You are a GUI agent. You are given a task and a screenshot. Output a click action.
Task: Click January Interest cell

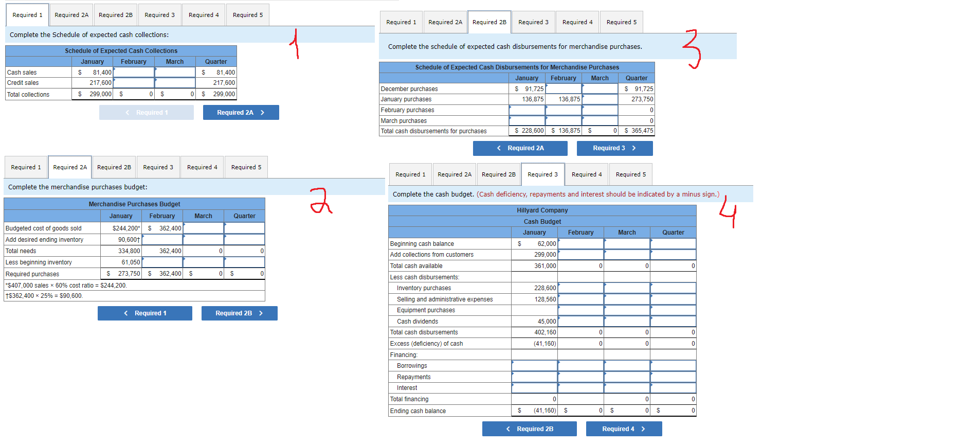click(x=535, y=388)
